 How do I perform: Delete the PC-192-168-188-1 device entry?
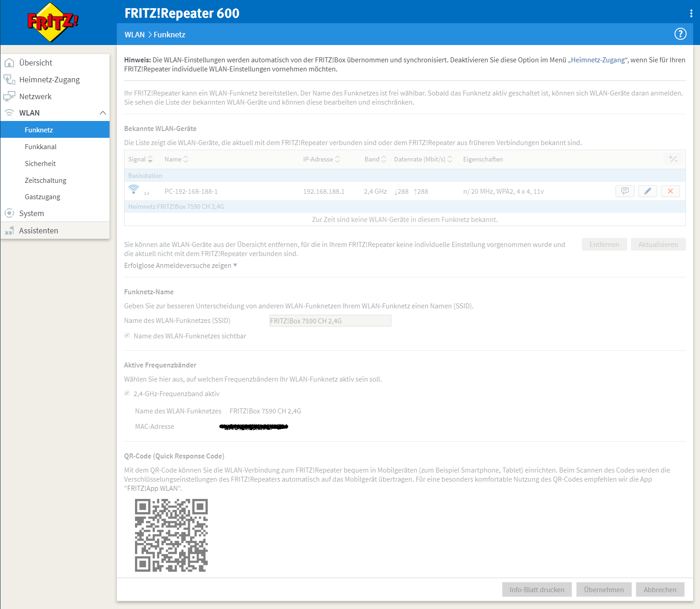670,191
